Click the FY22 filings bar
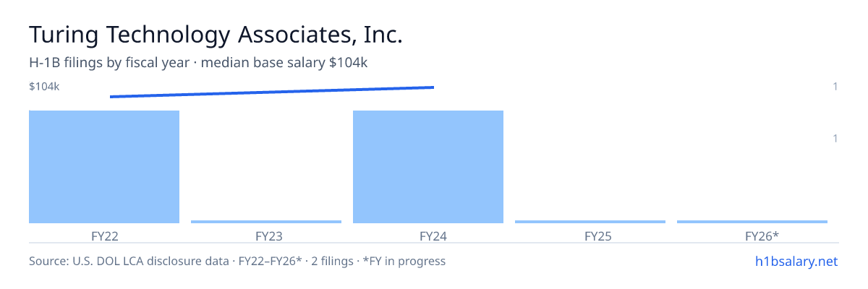 click(x=104, y=167)
